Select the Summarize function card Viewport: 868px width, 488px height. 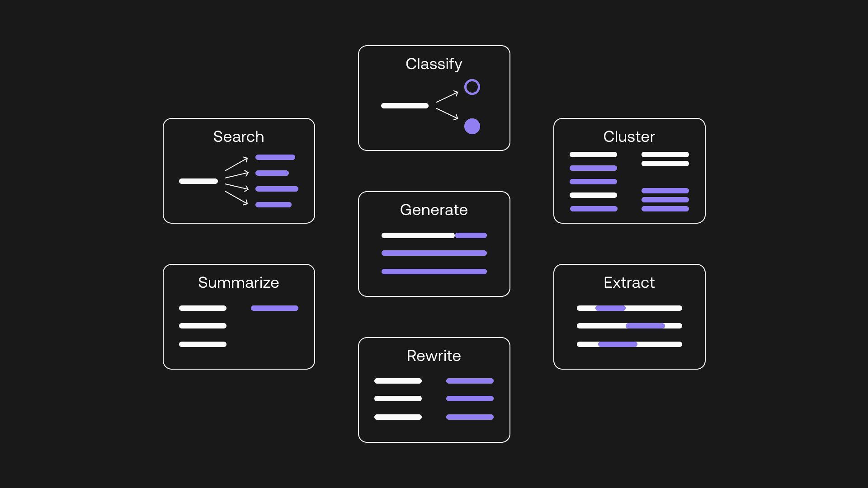238,316
